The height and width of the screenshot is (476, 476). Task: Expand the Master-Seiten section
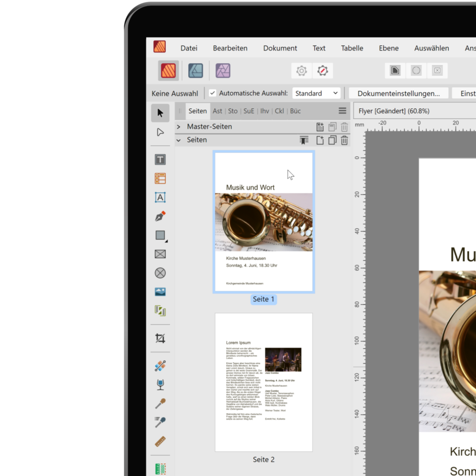pos(179,127)
